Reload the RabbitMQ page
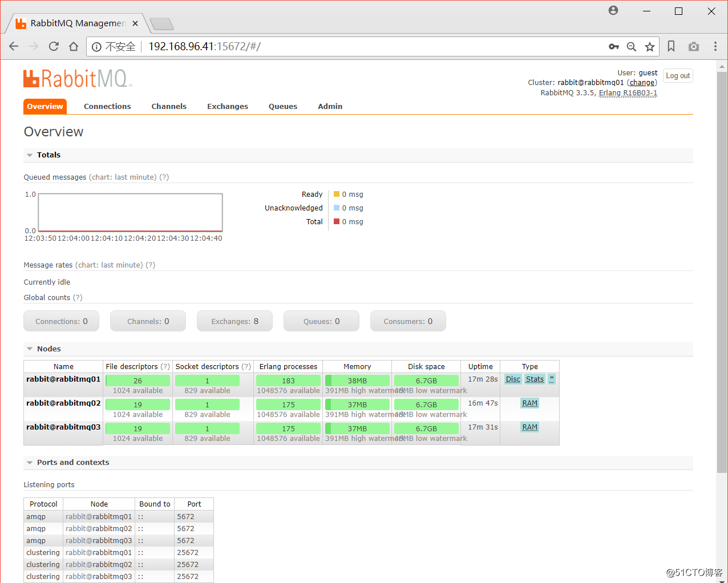Screen dimensions: 728x583 pos(54,46)
